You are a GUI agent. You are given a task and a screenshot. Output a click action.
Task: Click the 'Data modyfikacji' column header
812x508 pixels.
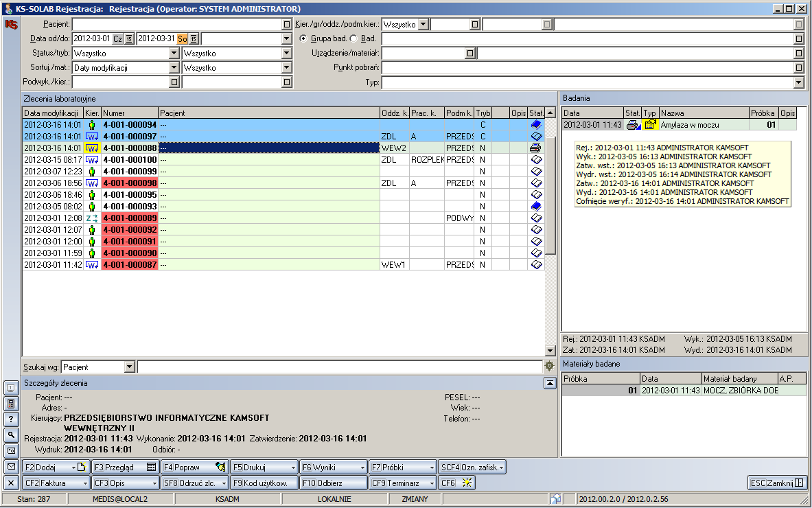[52, 113]
